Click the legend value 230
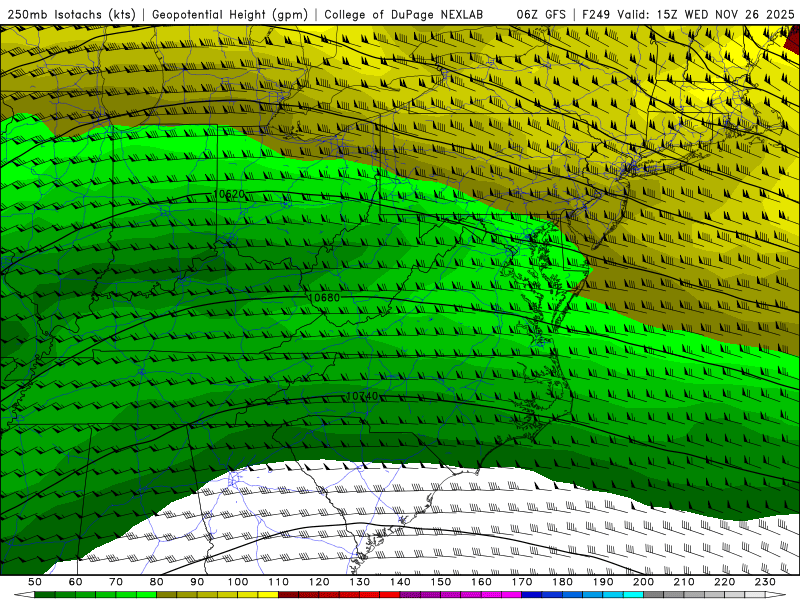The width and height of the screenshot is (800, 600). coord(765,582)
